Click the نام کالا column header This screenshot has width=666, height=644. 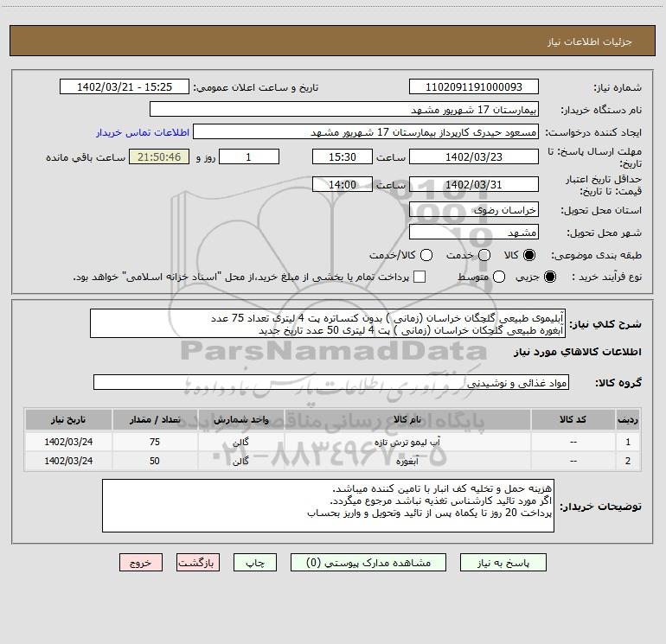point(407,419)
